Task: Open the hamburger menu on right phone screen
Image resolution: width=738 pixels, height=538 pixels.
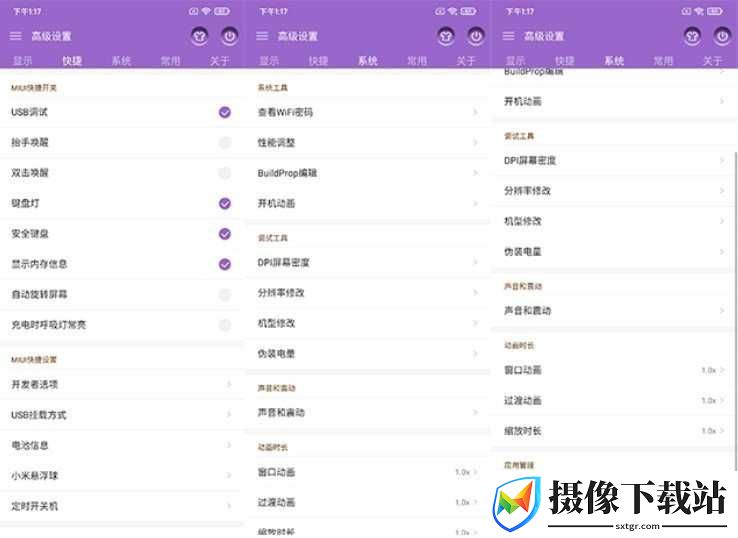Action: pos(509,36)
